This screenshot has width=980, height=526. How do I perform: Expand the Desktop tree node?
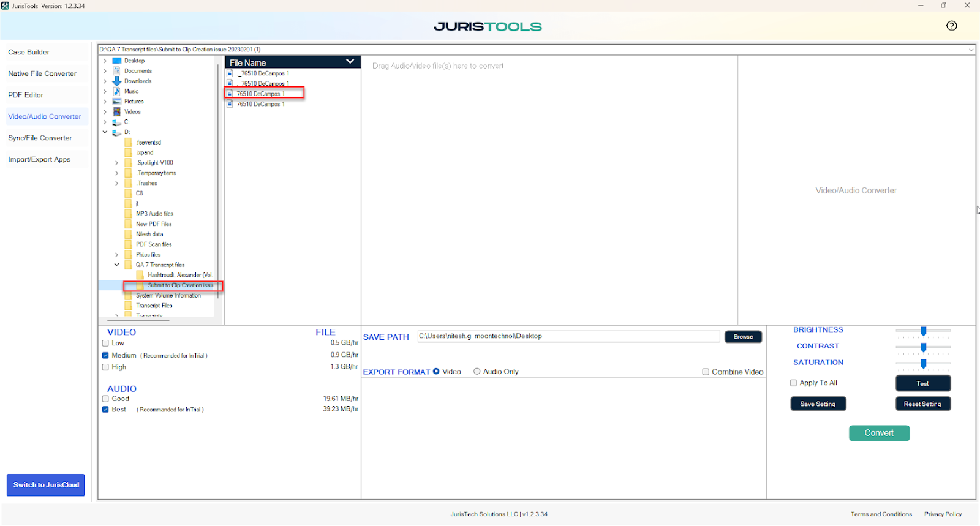(x=105, y=61)
